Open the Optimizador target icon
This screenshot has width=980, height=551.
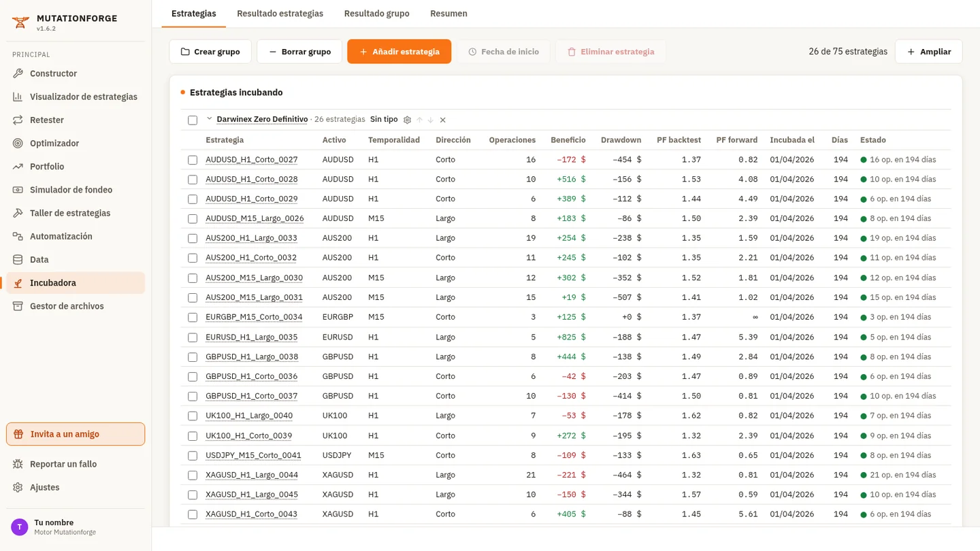pos(18,143)
